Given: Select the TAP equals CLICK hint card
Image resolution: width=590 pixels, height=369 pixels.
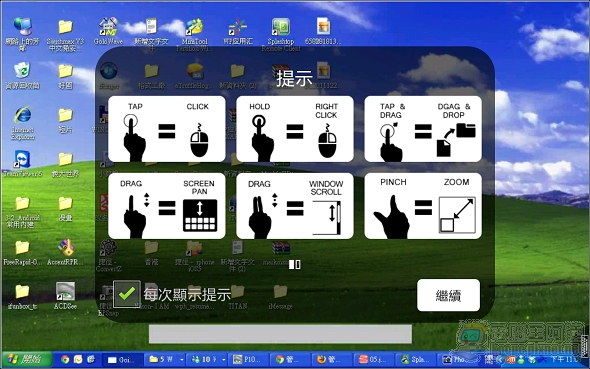Looking at the screenshot, I should pos(167,129).
